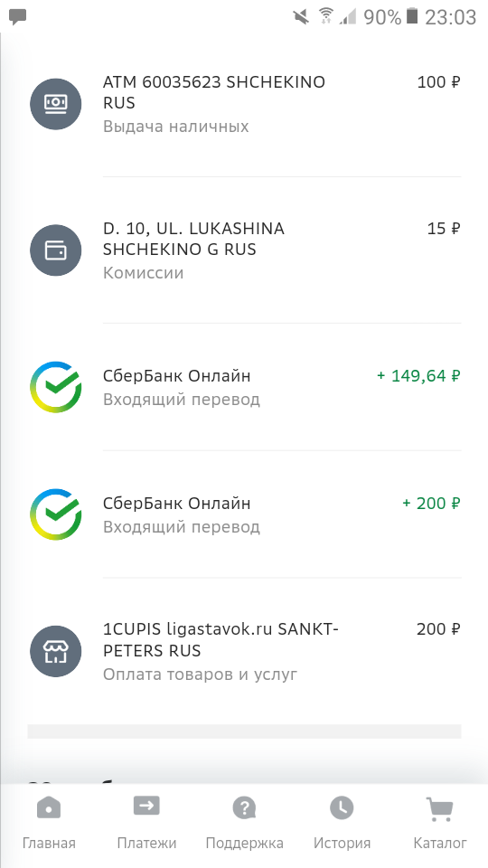
Task: Tap the Wi-Fi icon in status bar
Action: click(x=326, y=16)
